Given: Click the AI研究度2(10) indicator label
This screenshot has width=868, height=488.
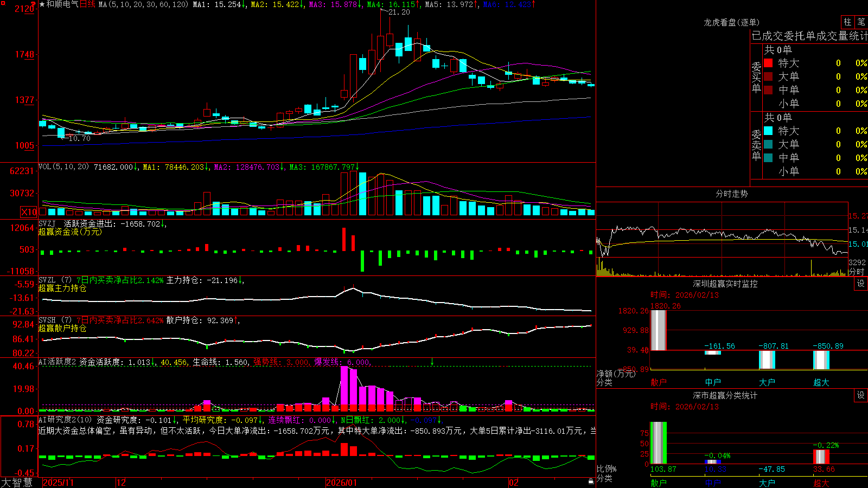Looking at the screenshot, I should point(65,420).
